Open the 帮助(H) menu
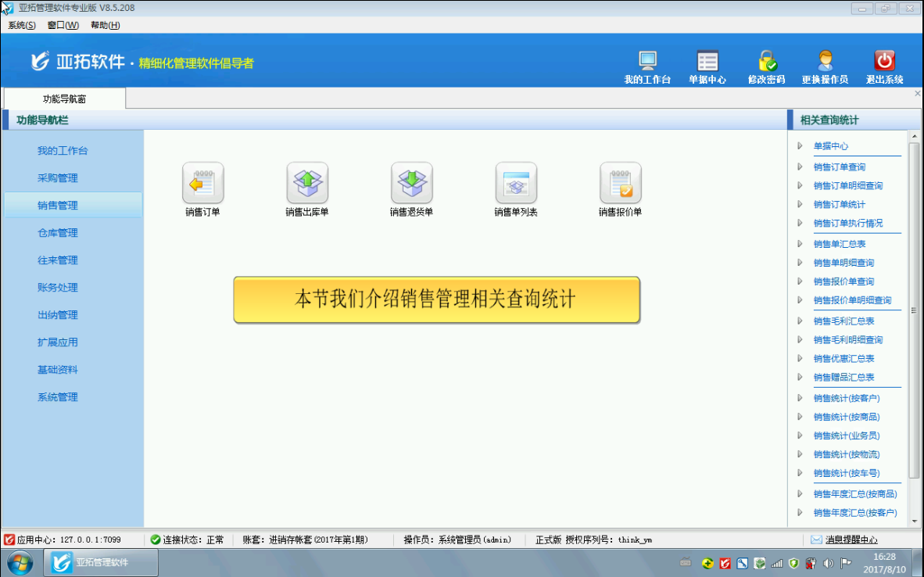Viewport: 924px width, 577px height. [x=105, y=25]
